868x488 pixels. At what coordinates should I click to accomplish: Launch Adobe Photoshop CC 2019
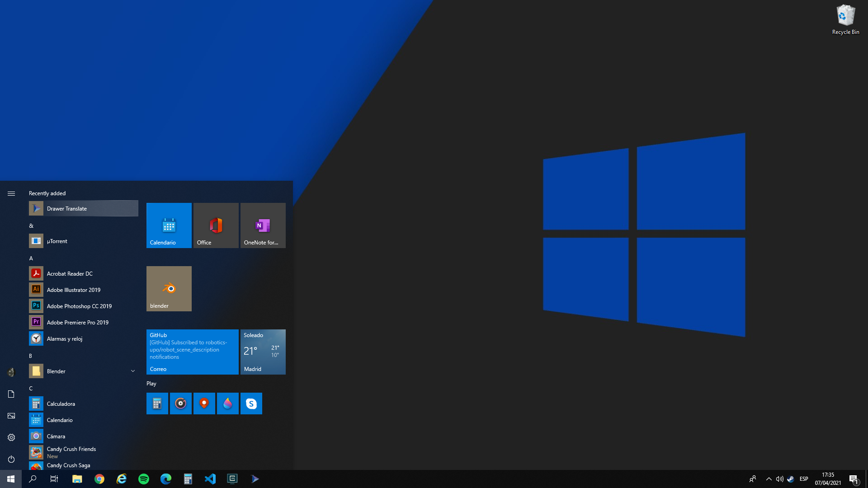pos(83,306)
